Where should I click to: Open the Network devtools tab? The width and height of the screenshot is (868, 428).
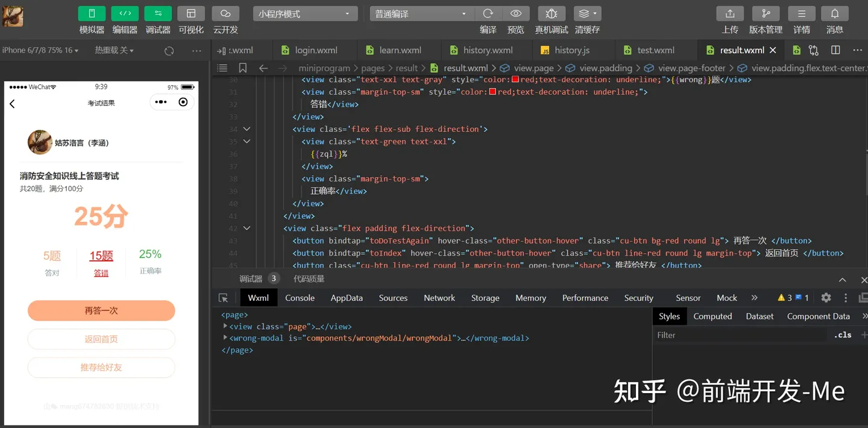(439, 298)
